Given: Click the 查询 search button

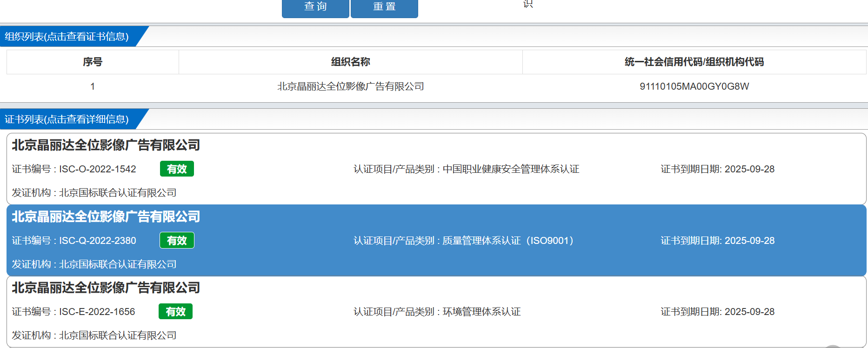Looking at the screenshot, I should click(x=315, y=8).
